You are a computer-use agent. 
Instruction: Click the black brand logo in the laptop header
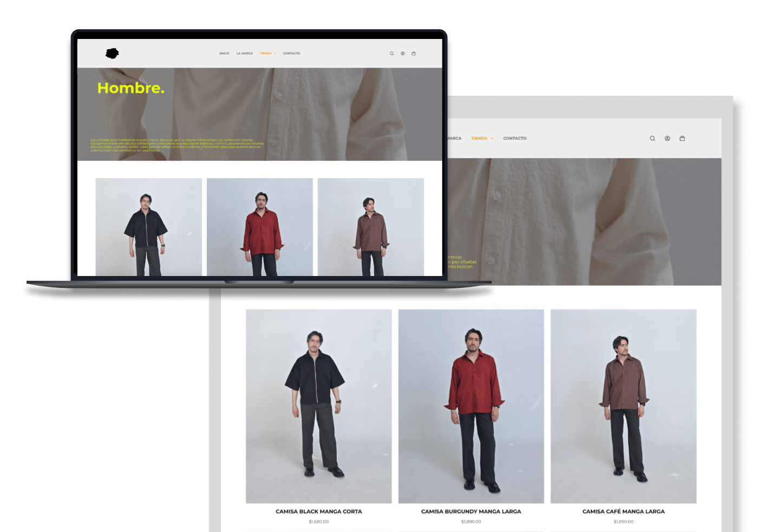[112, 53]
